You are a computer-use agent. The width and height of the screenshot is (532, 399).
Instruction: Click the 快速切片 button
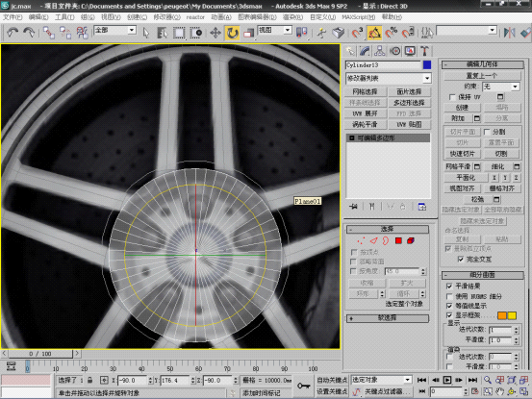[x=462, y=154]
